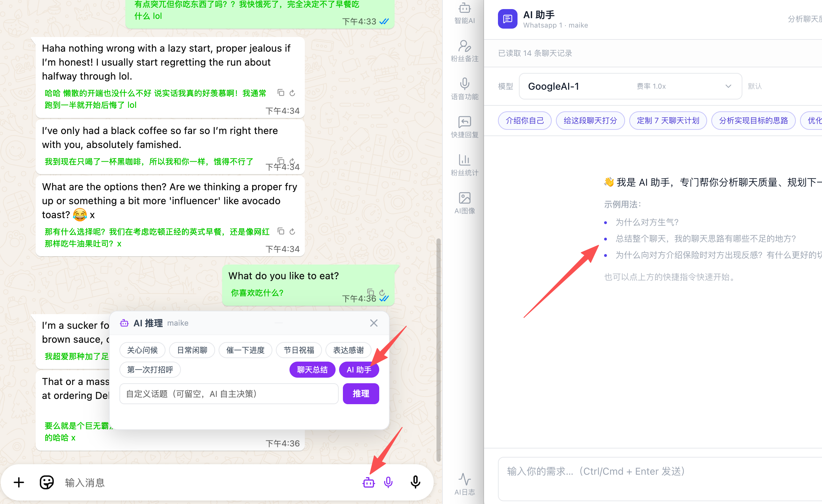This screenshot has width=822, height=504.
Task: Click '已读取 14 条聊天记录' text
Action: [x=535, y=53]
